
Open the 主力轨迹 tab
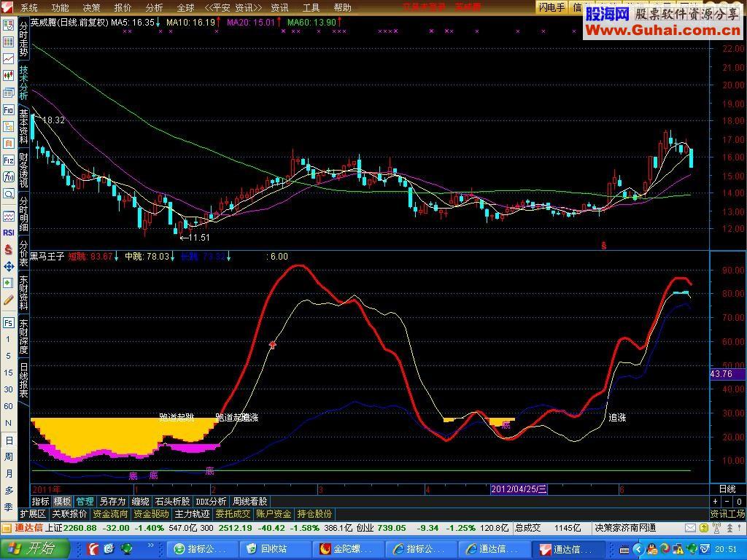tap(192, 514)
